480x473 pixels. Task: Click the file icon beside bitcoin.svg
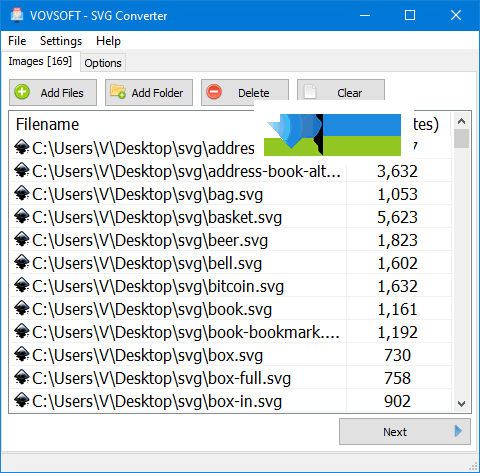coord(22,286)
